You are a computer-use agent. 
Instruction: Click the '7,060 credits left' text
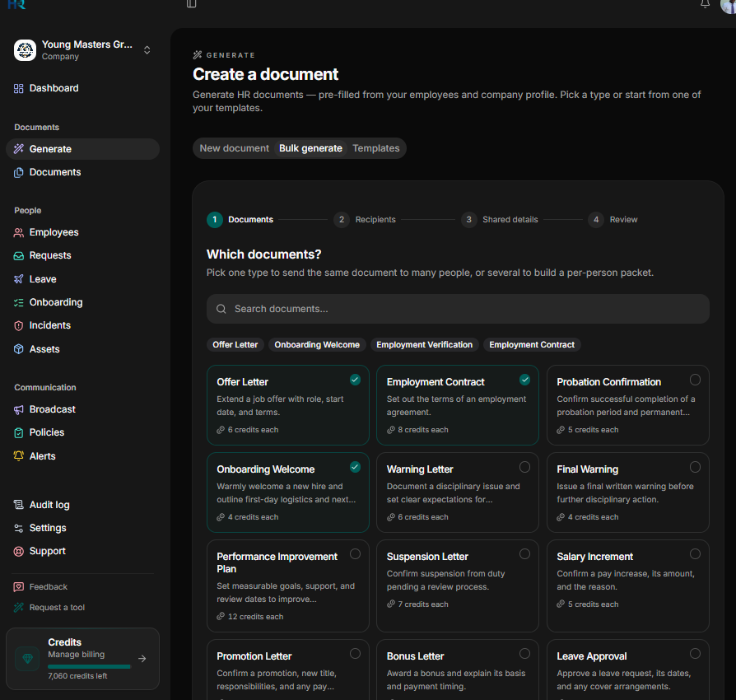[77, 676]
